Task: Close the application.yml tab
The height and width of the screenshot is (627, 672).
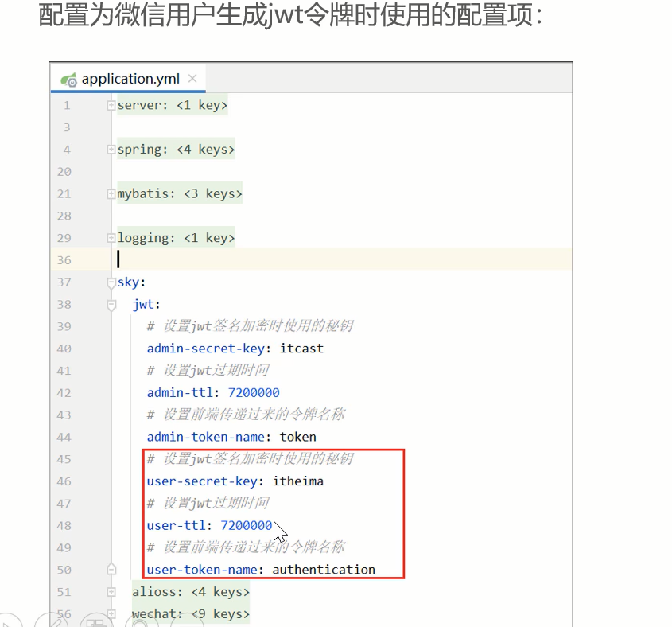Action: 192,79
